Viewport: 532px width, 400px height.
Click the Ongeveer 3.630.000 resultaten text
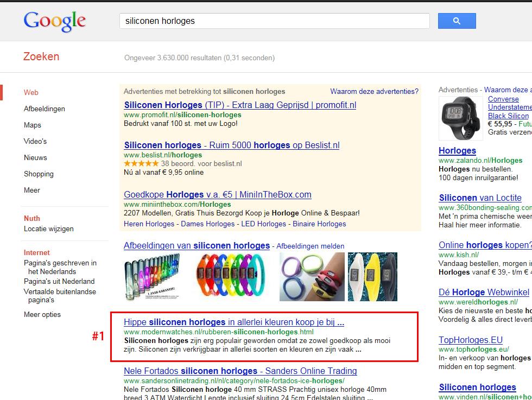200,58
